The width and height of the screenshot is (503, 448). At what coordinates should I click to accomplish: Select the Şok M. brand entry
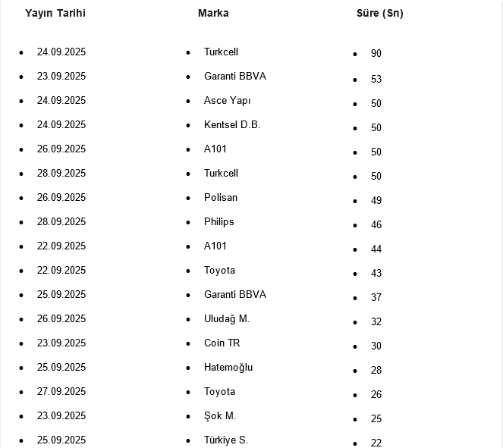coord(220,416)
